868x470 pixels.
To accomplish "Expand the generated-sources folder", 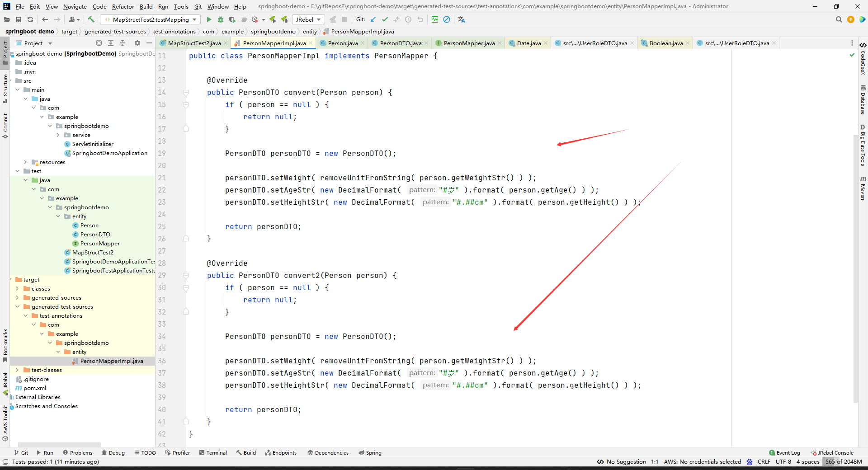I will tap(17, 298).
